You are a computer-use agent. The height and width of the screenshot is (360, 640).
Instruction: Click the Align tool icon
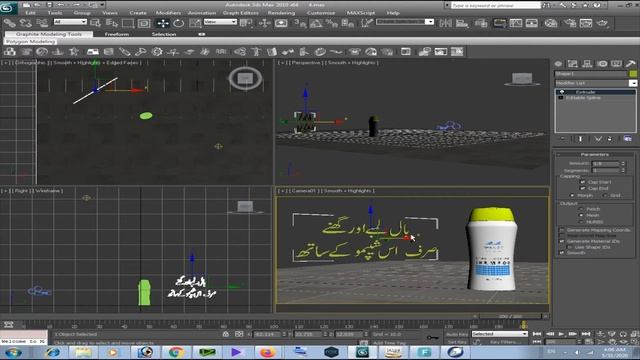point(462,23)
